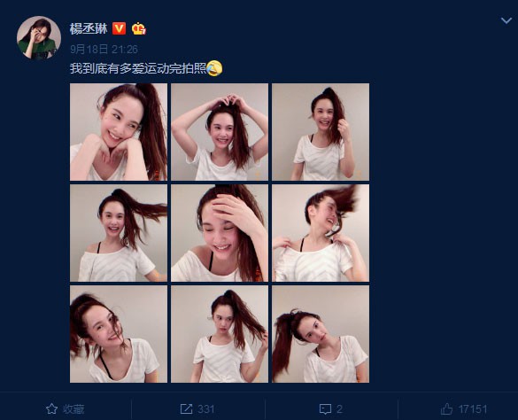Open the bottom-right ponytail hanging photo

(x=321, y=334)
